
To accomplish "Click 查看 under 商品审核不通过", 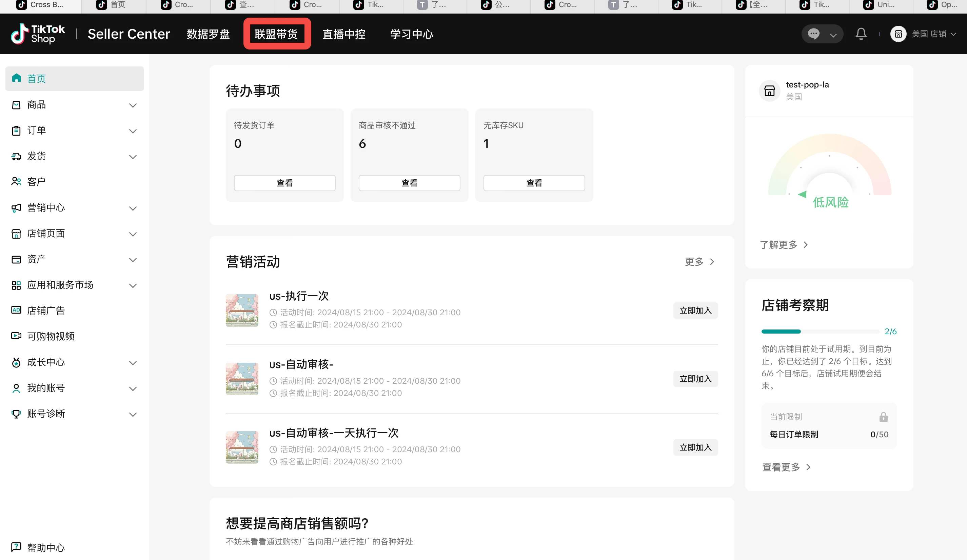I will [409, 183].
